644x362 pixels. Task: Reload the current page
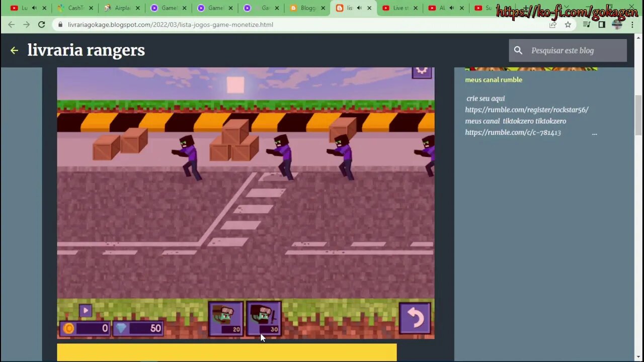(x=42, y=25)
